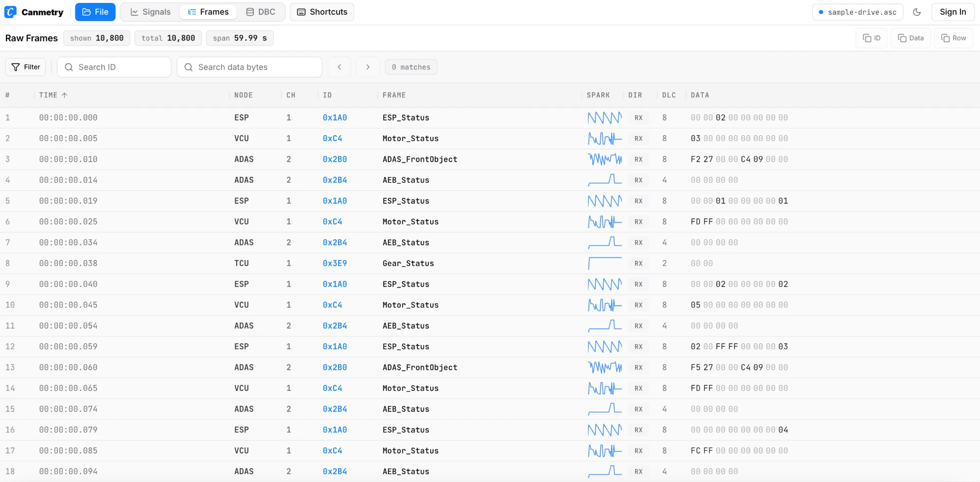Open the Filter options
The height and width of the screenshot is (482, 980).
(x=25, y=67)
